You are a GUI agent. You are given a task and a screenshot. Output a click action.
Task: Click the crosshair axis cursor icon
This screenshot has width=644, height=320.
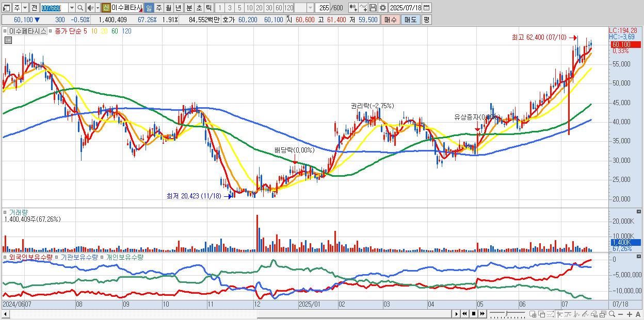pyautogui.click(x=559, y=314)
